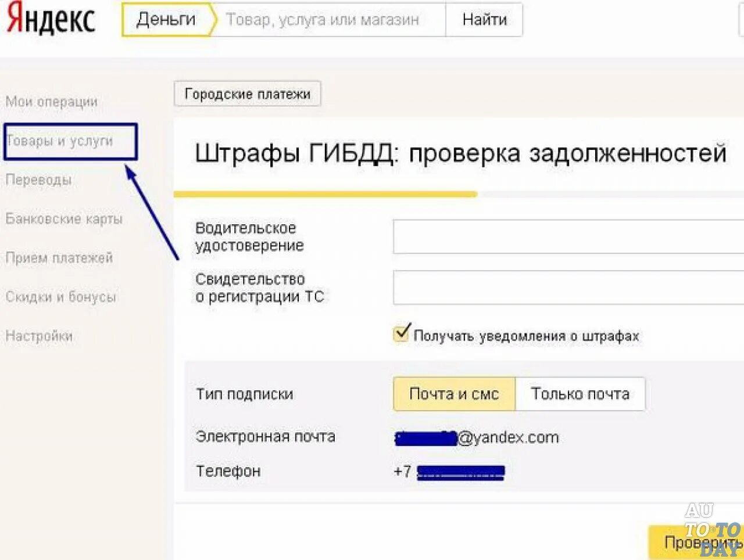Select Только почта subscription type
The height and width of the screenshot is (560, 744).
[580, 394]
